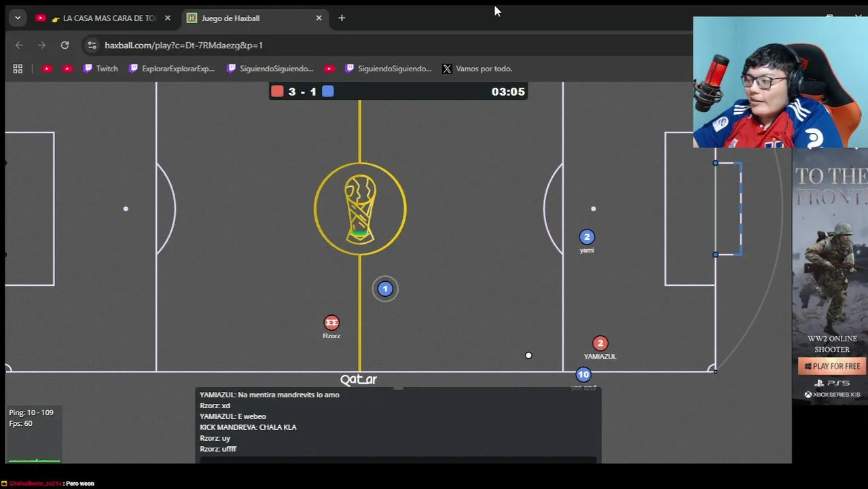Screen dimensions: 868x489
Task: Open the Vamos por todo. bookmark
Action: tap(477, 69)
